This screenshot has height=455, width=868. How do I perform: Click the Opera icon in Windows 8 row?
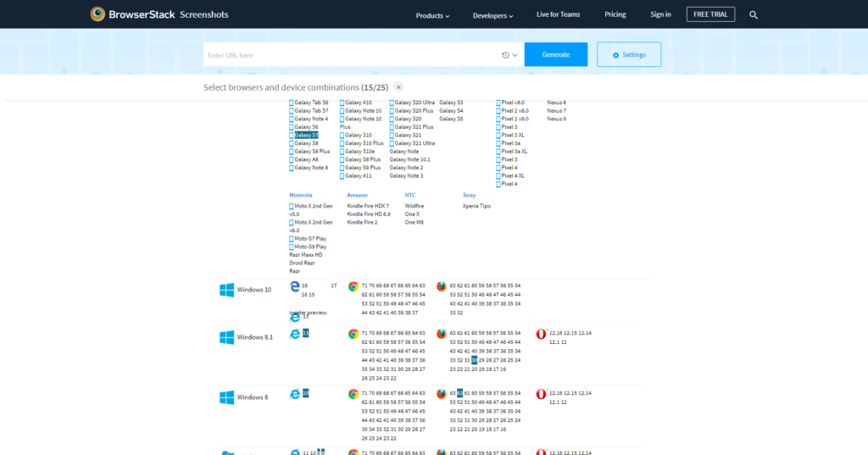coord(541,394)
